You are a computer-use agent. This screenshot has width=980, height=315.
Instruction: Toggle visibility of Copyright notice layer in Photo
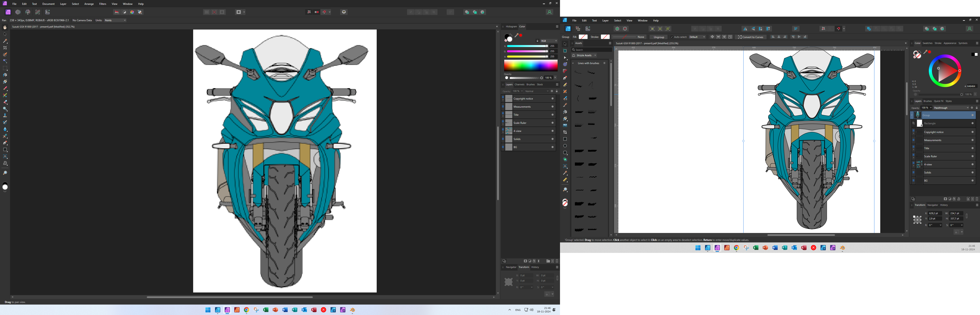click(552, 98)
